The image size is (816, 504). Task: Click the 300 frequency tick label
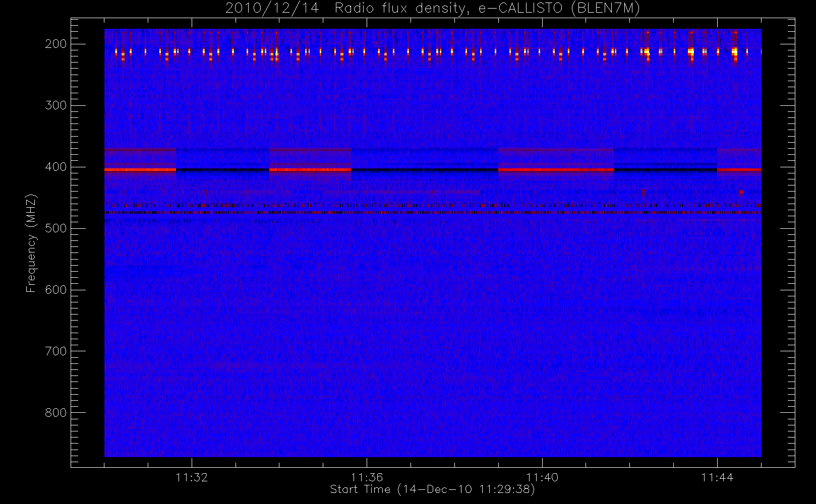56,105
